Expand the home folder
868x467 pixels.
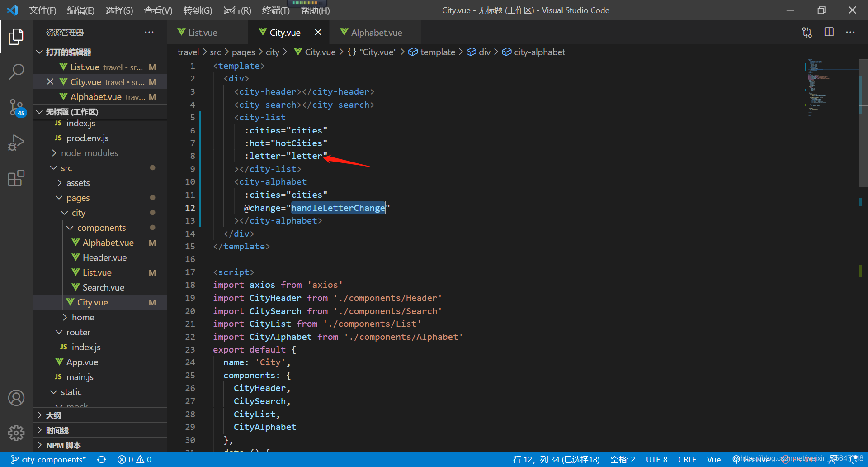tap(99, 317)
